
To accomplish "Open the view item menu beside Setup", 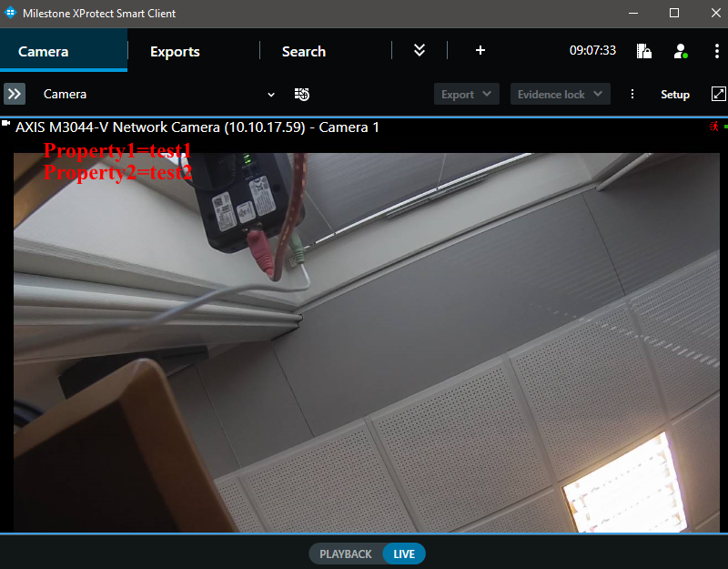I will 632,93.
